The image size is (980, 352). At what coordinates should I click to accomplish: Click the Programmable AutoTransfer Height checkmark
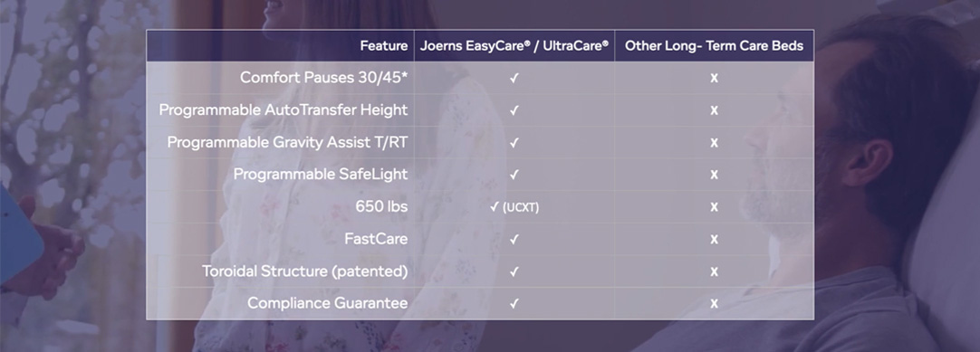(x=514, y=109)
